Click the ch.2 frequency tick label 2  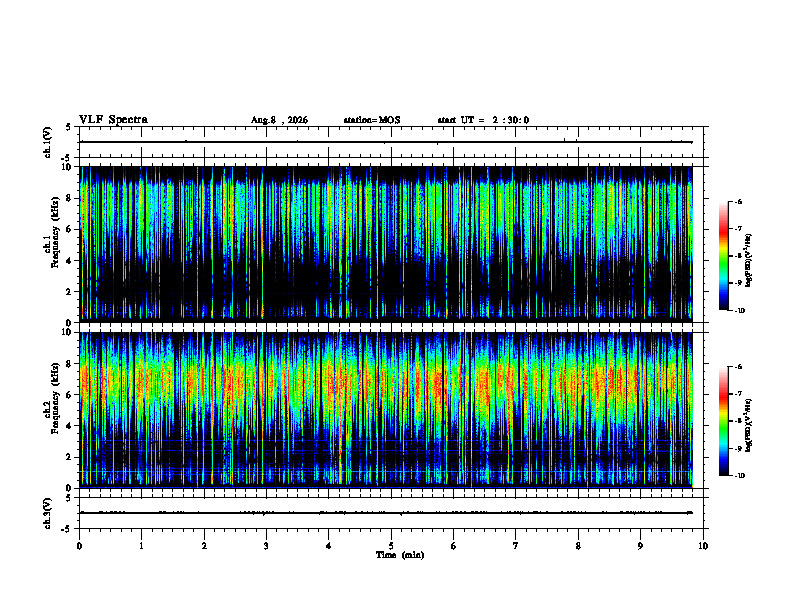click(68, 458)
